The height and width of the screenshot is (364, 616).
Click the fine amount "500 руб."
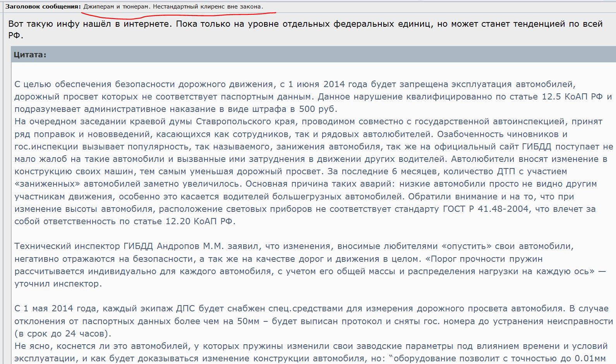pyautogui.click(x=318, y=109)
